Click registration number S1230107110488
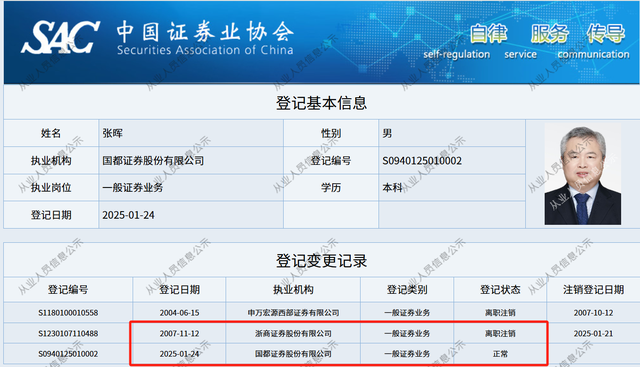This screenshot has height=367, width=640. pyautogui.click(x=68, y=334)
